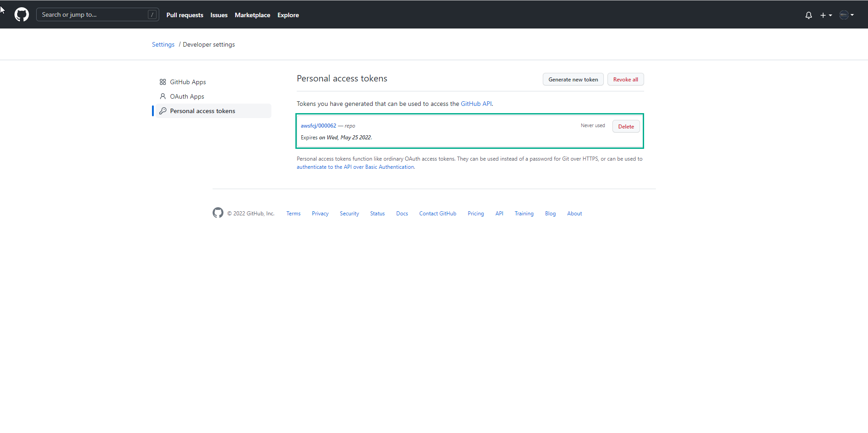Go to GitHub home via Octocat logo

[x=22, y=14]
